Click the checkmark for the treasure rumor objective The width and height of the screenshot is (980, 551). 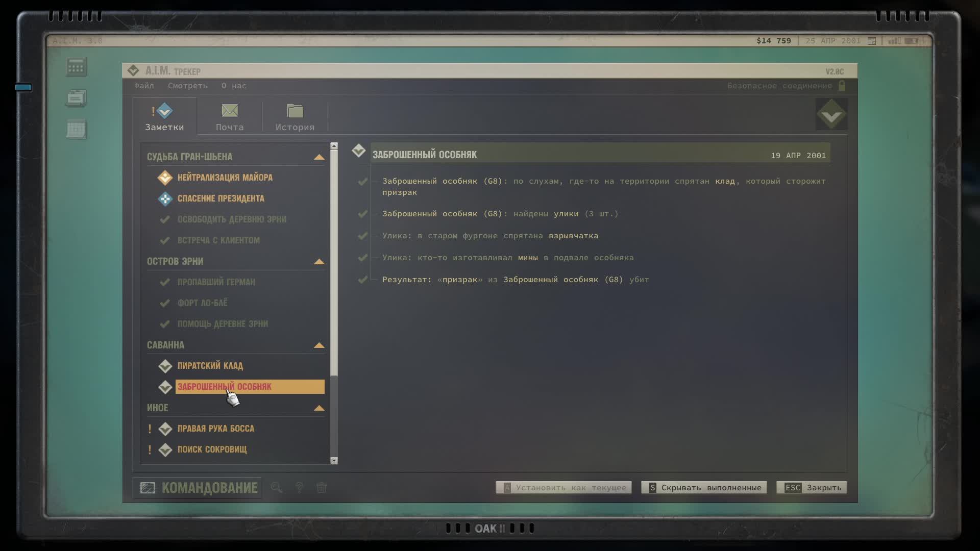pyautogui.click(x=362, y=181)
